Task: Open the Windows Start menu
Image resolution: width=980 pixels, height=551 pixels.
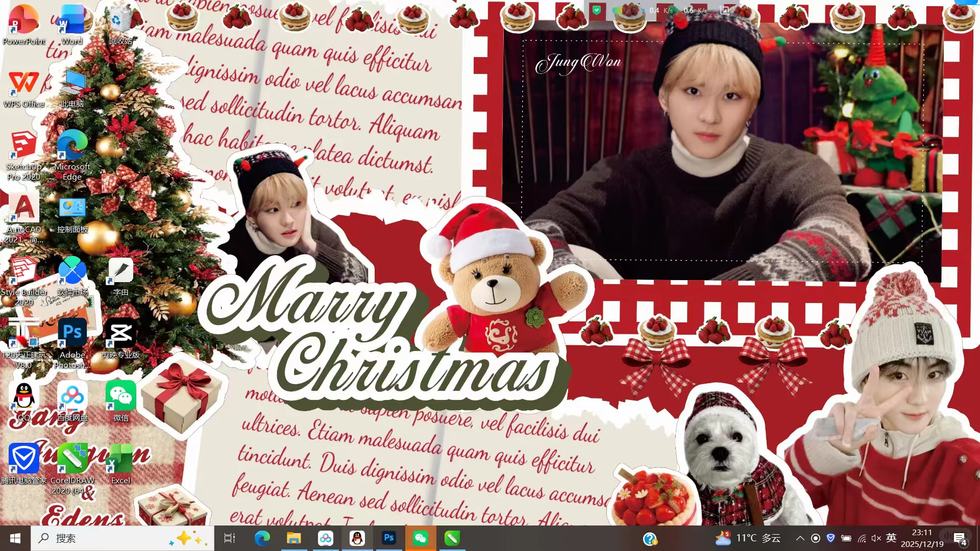Action: [x=15, y=538]
